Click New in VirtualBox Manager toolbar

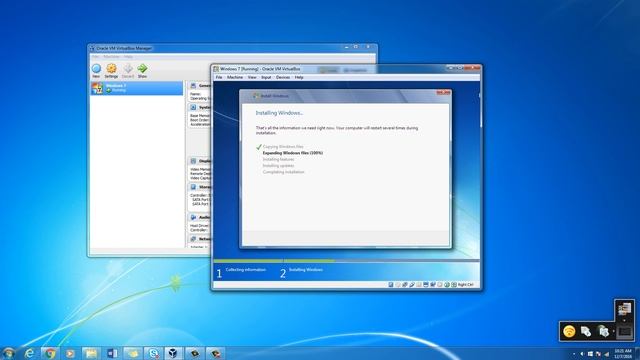tap(96, 71)
